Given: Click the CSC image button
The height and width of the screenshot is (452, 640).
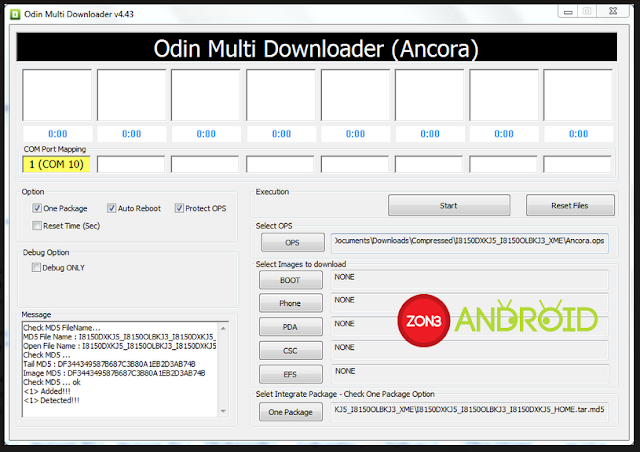Looking at the screenshot, I should 290,351.
